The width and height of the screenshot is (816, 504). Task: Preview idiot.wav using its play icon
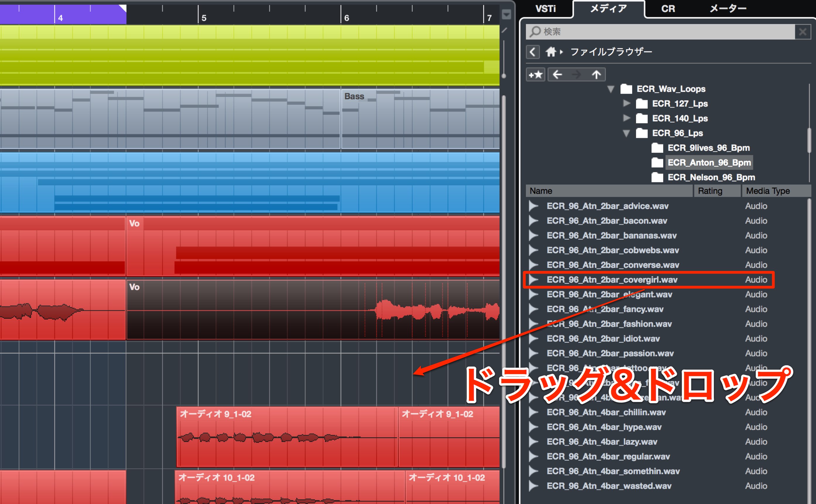click(534, 338)
